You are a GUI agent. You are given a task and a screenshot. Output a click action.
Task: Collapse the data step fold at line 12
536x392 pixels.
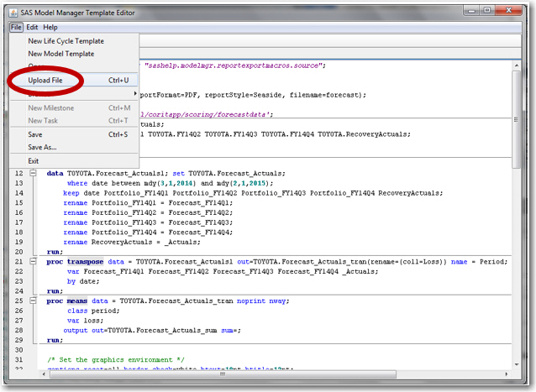click(x=34, y=174)
